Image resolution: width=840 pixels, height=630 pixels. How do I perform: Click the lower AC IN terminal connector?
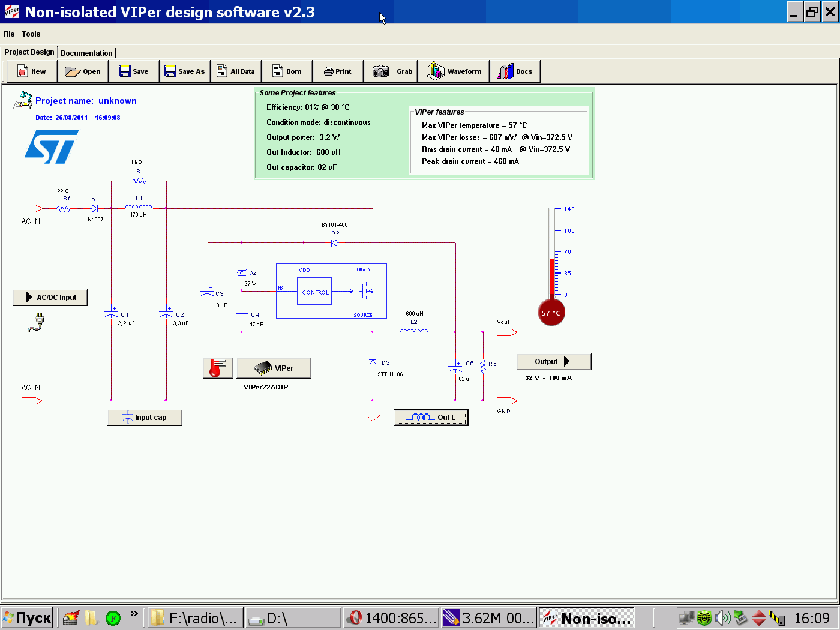click(32, 401)
